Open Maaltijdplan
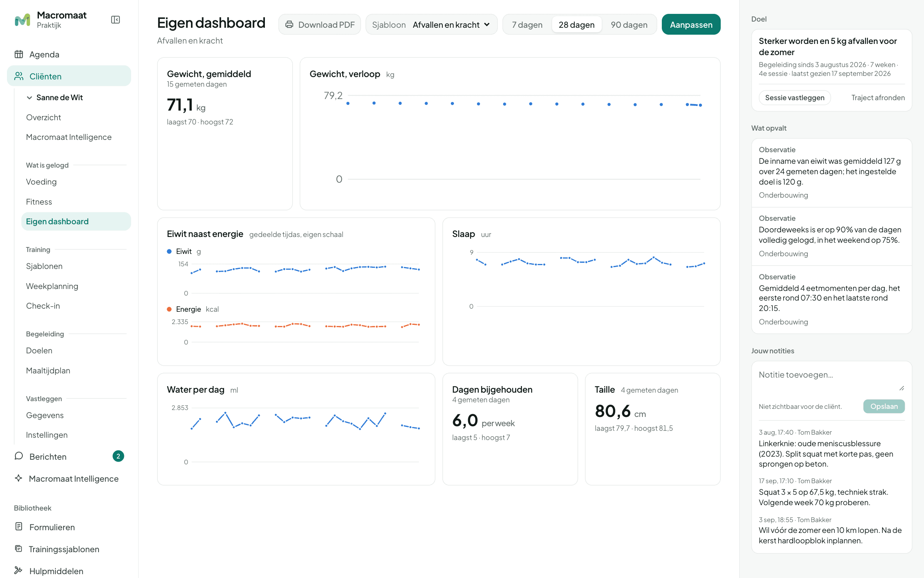 76,371
